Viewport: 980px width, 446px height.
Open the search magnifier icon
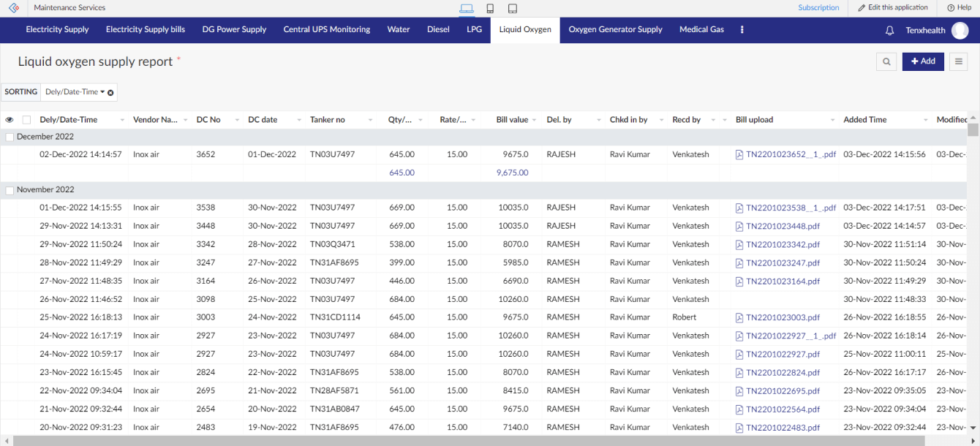[x=886, y=62]
